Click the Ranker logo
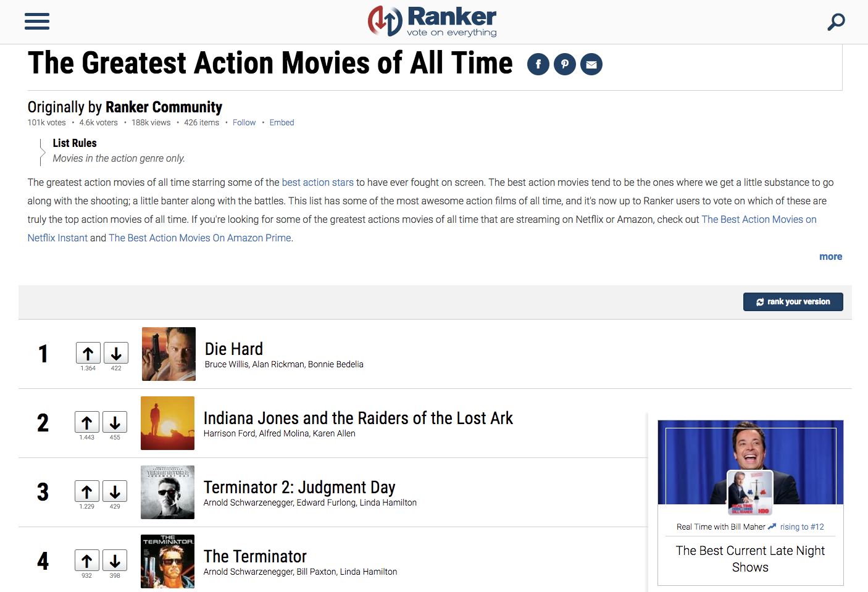The image size is (868, 592). coord(433,22)
